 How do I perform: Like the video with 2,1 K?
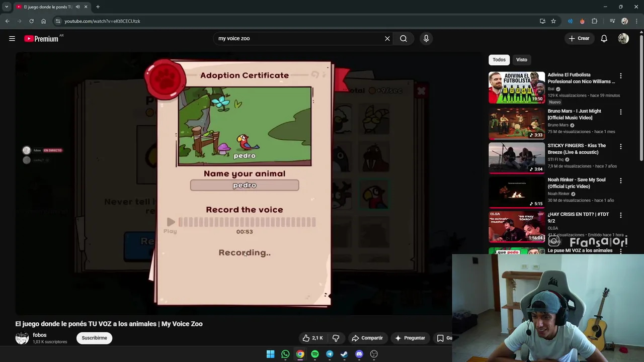[x=312, y=338]
